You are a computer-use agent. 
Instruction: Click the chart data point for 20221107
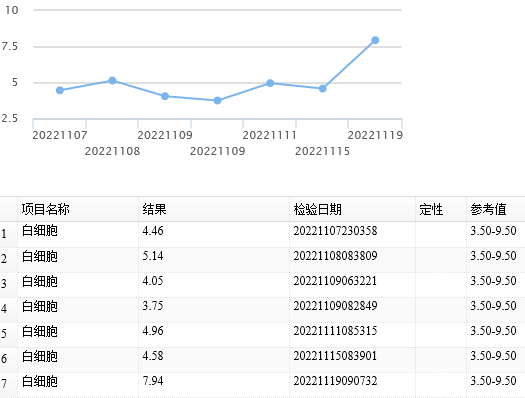pyautogui.click(x=60, y=90)
